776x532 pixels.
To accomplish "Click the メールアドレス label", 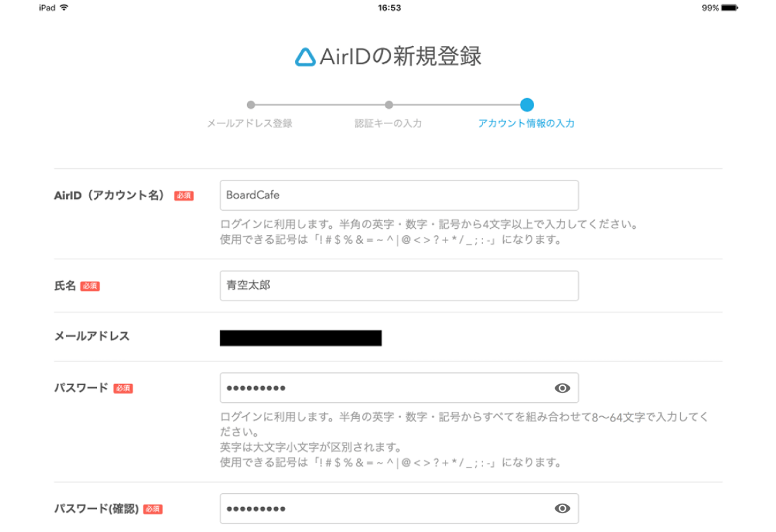I will pyautogui.click(x=92, y=336).
